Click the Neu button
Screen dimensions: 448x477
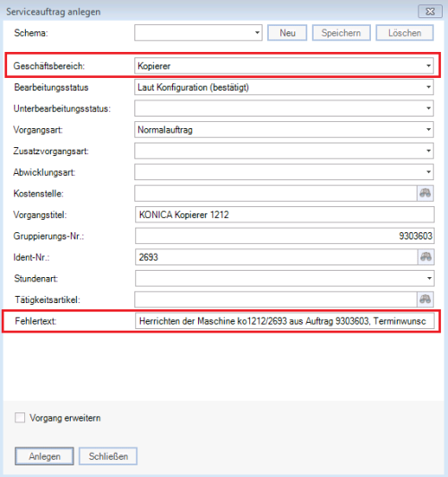pos(288,32)
